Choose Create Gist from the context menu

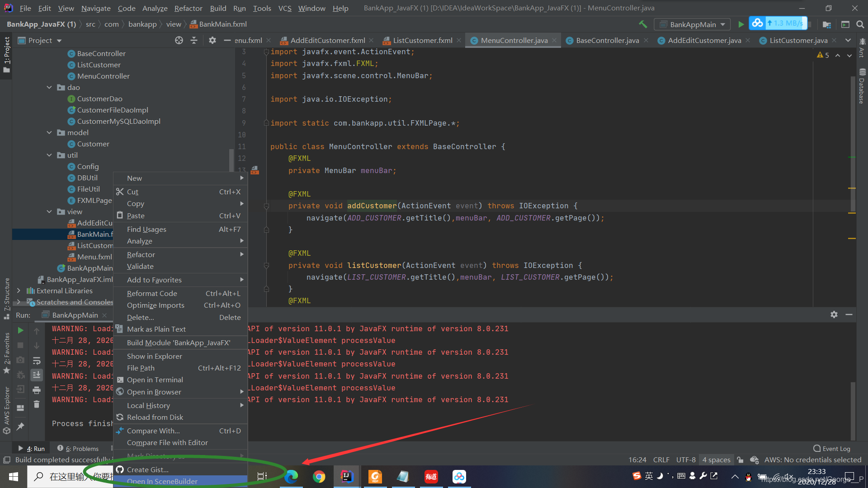click(147, 469)
